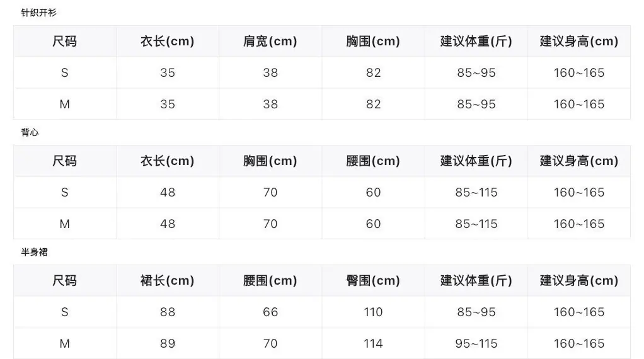Click skirt hip value 114
This screenshot has height=359, width=644.
pyautogui.click(x=373, y=344)
